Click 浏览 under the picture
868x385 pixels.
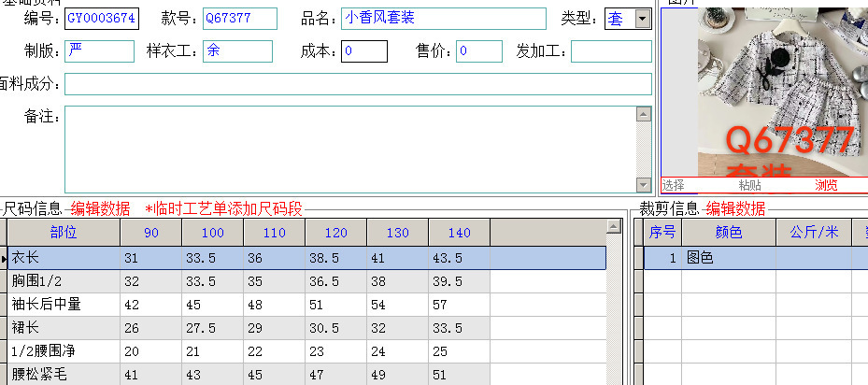(826, 185)
